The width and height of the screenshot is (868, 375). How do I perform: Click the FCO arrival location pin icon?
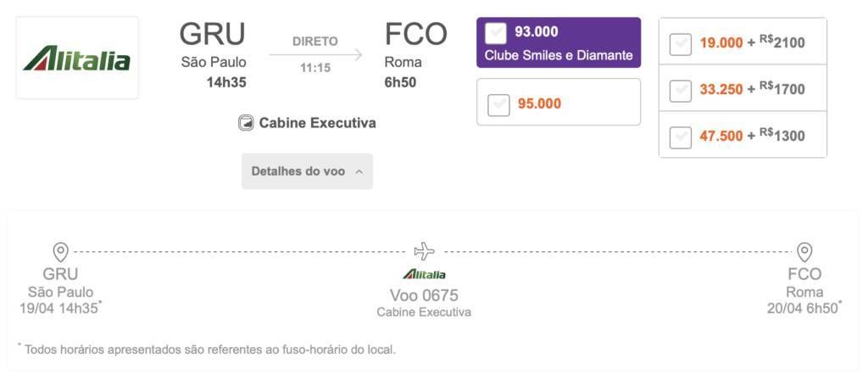coord(804,252)
